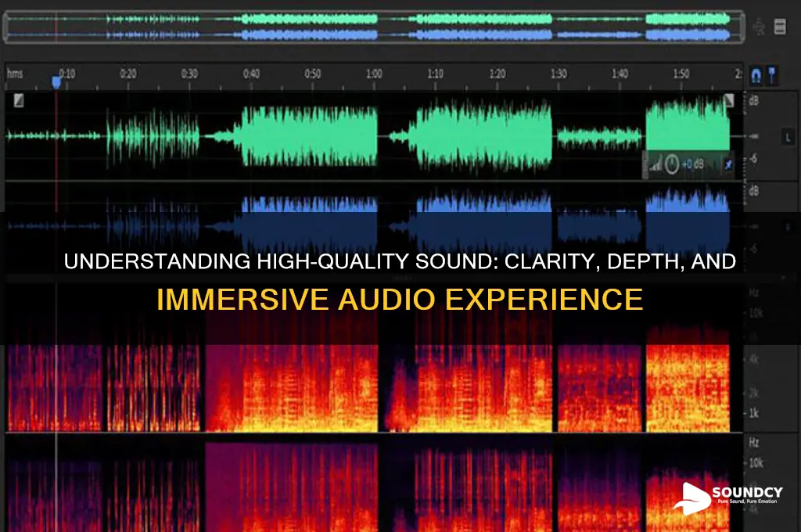Click the 1:40 mark on the time ruler
The width and height of the screenshot is (801, 532).
coord(620,74)
